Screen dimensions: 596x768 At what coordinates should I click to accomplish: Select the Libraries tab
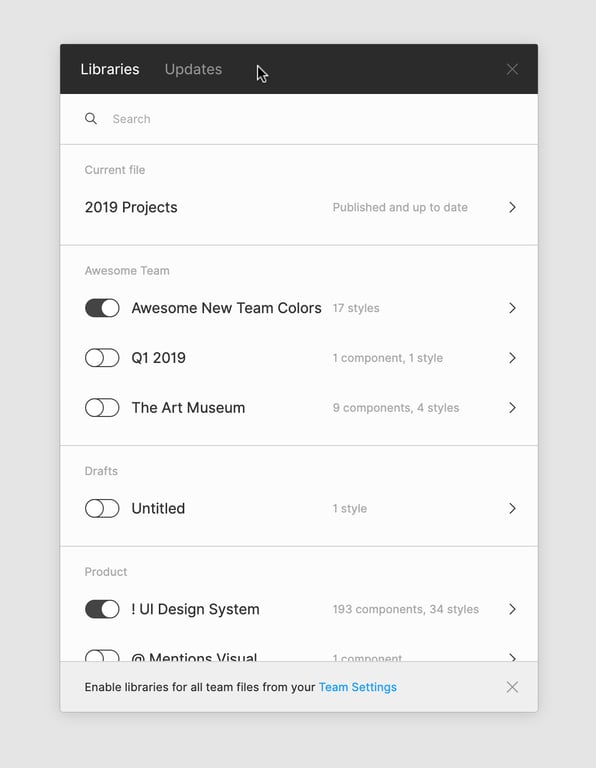110,69
